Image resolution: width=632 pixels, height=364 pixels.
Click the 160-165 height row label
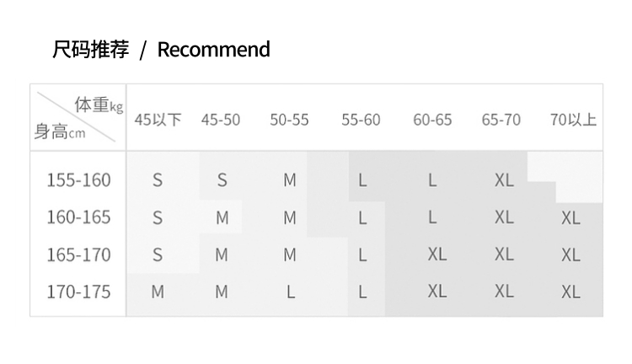(x=78, y=217)
